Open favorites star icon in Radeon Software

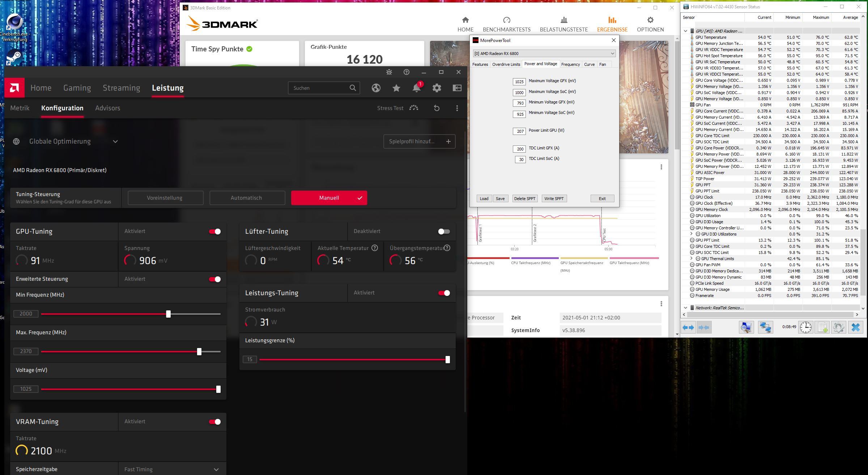[396, 88]
